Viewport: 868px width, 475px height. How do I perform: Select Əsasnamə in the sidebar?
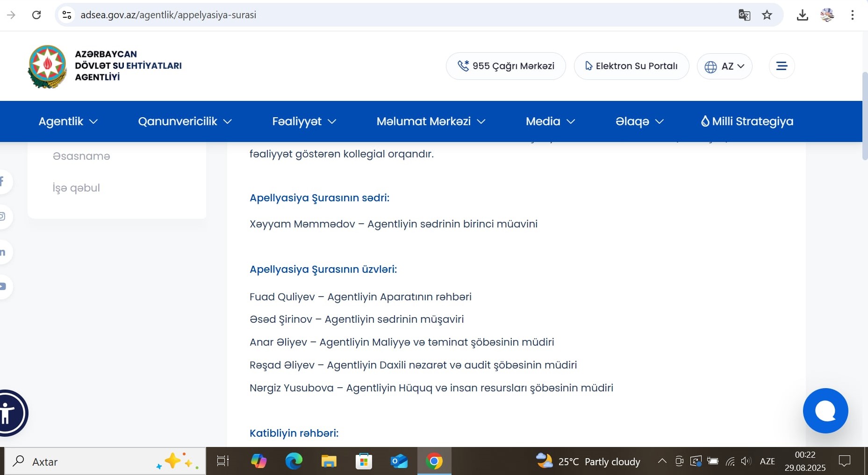point(81,156)
